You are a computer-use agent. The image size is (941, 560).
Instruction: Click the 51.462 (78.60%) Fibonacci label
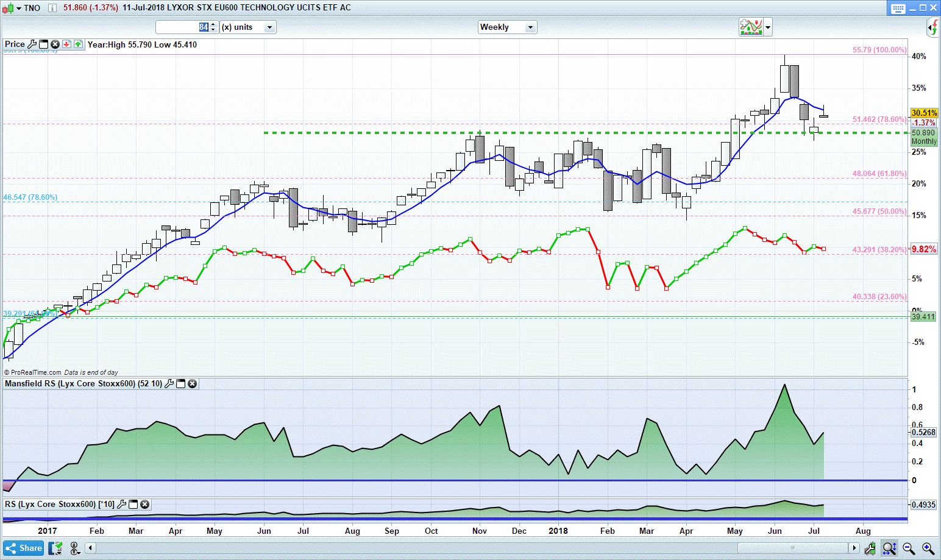879,119
